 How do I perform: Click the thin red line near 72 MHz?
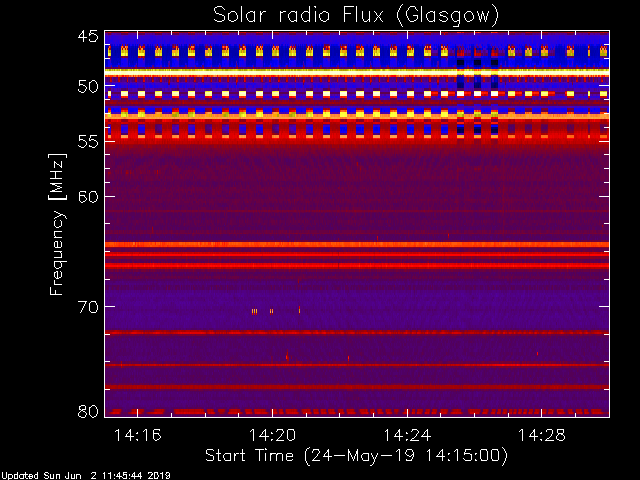click(x=355, y=332)
